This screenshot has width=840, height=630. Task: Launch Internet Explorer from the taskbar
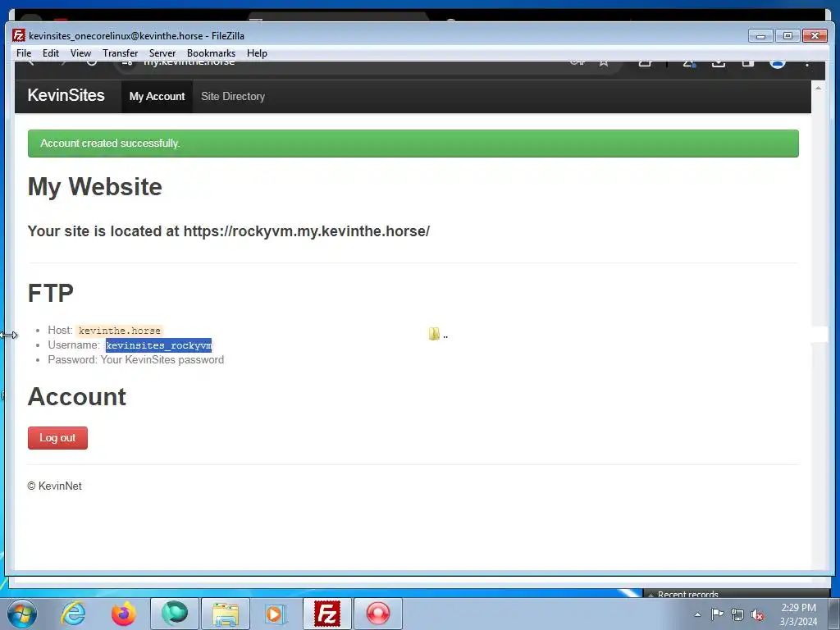coord(73,614)
